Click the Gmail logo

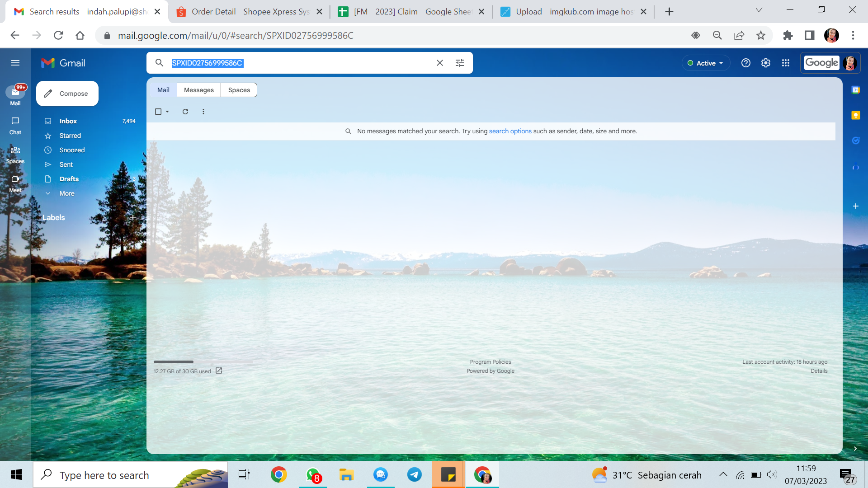[63, 63]
